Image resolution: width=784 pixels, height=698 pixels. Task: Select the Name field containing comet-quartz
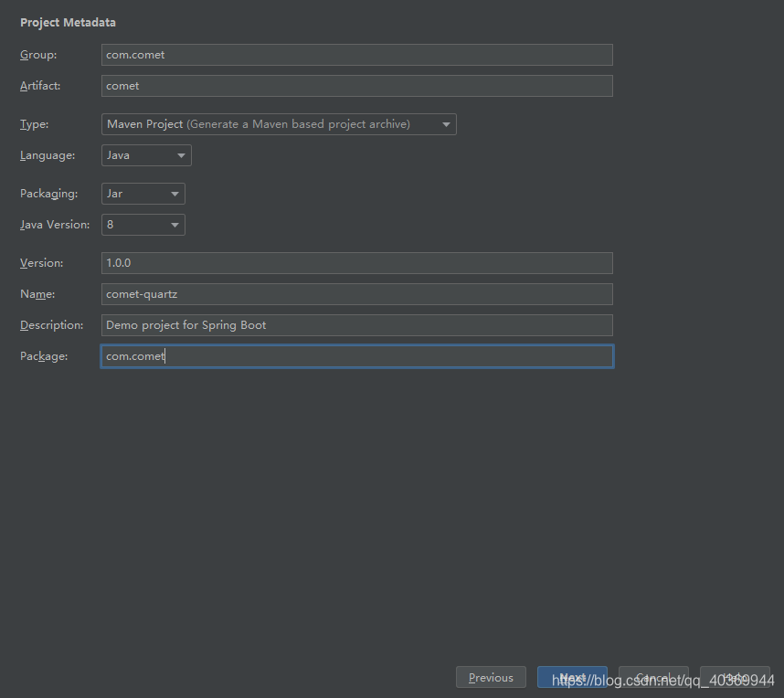click(356, 294)
